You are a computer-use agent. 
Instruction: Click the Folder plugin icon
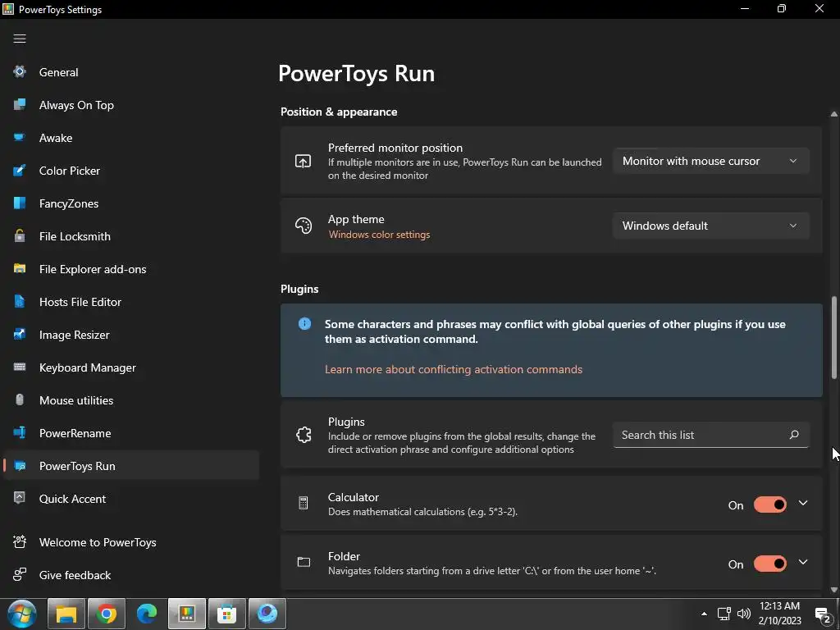[304, 562]
